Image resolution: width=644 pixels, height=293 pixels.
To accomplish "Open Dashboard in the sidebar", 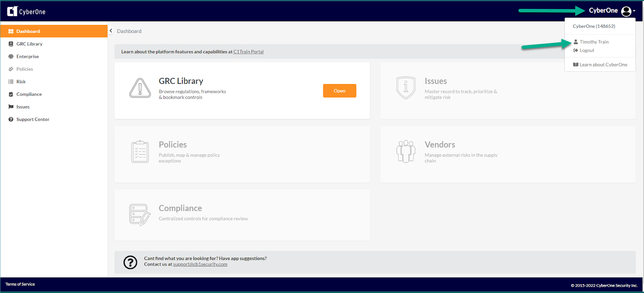I will pos(54,31).
